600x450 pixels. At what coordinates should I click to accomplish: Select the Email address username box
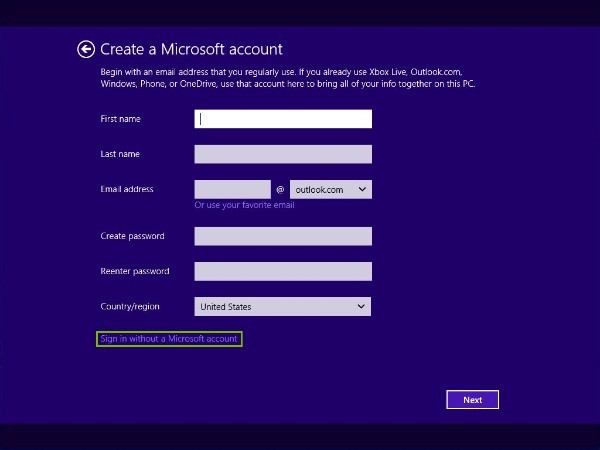click(x=232, y=189)
